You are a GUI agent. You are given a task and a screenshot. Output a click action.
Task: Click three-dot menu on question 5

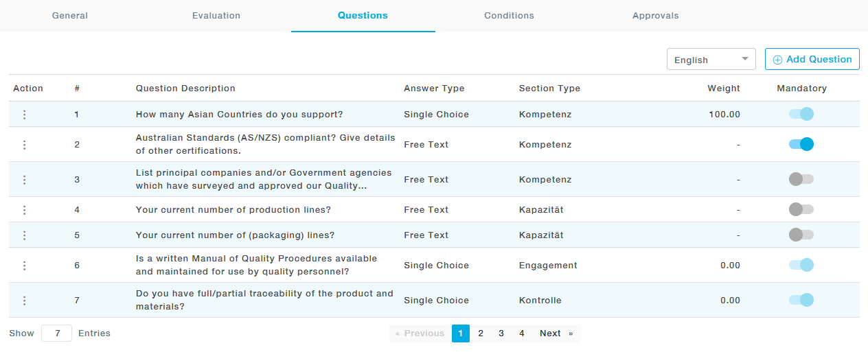click(24, 235)
